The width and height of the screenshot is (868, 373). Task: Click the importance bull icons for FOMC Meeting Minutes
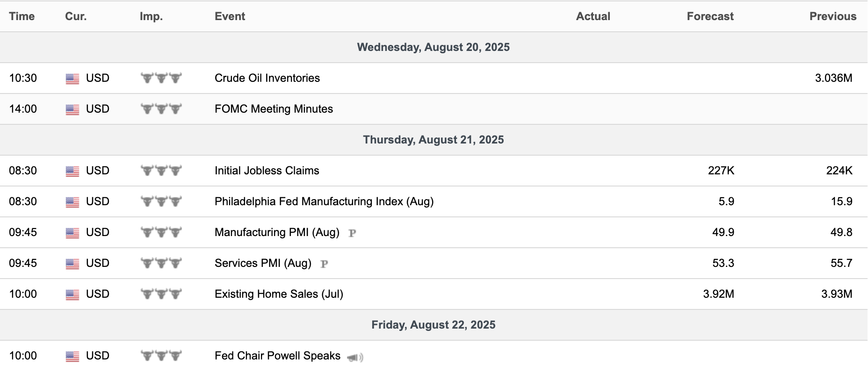[161, 109]
